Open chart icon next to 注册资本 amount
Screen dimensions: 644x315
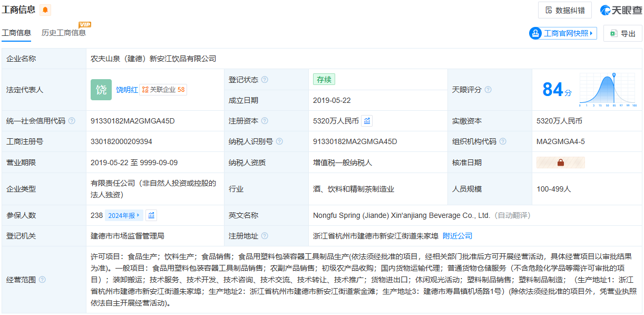pos(367,121)
